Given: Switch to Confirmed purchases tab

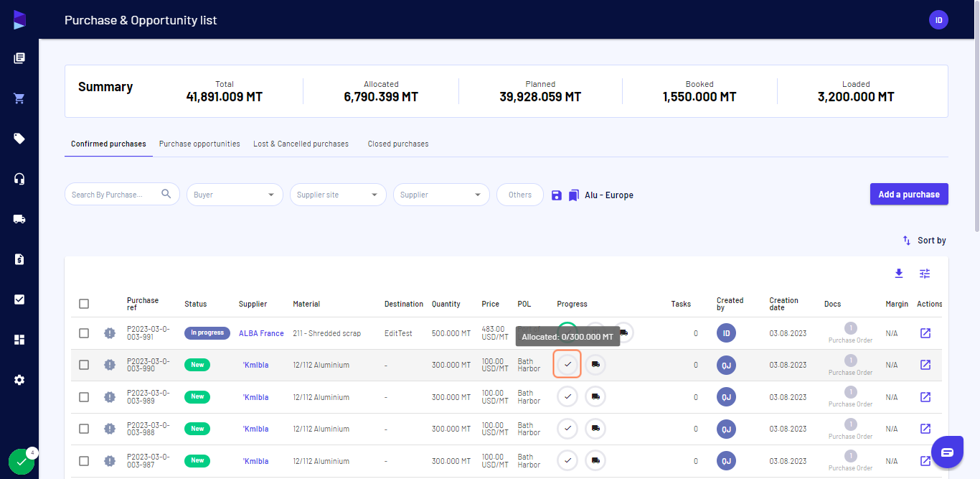Looking at the screenshot, I should [108, 144].
